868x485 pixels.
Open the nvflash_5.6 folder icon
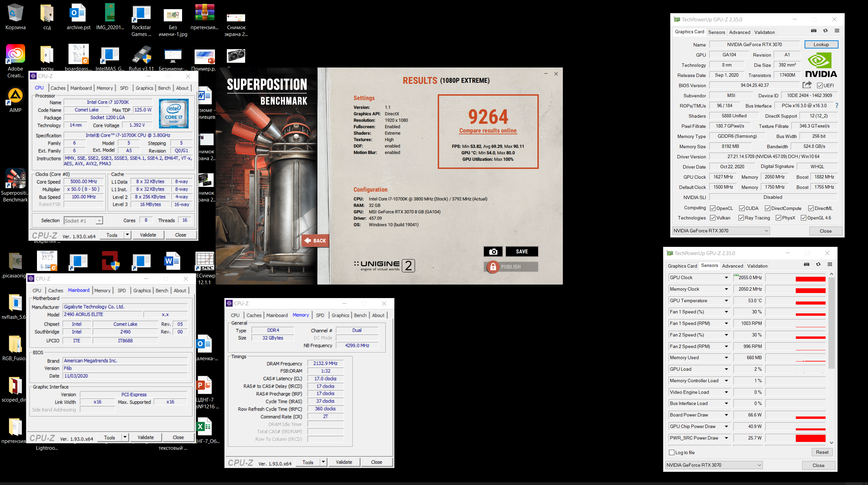tap(15, 303)
